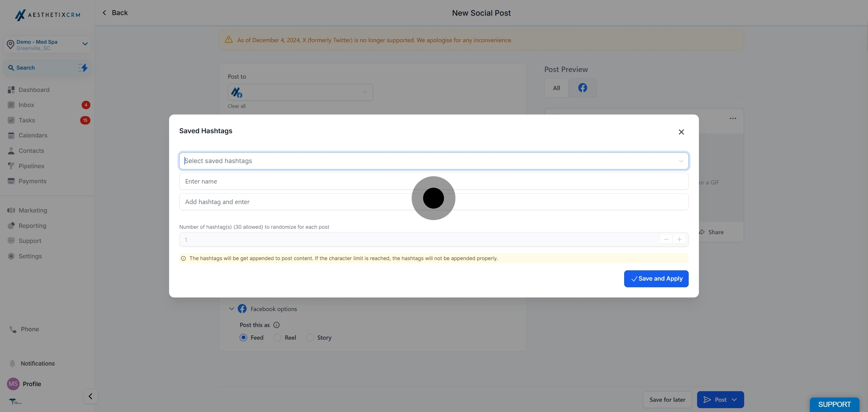Click the Add hashtag and enter field
Image resolution: width=868 pixels, height=412 pixels.
coord(303,202)
